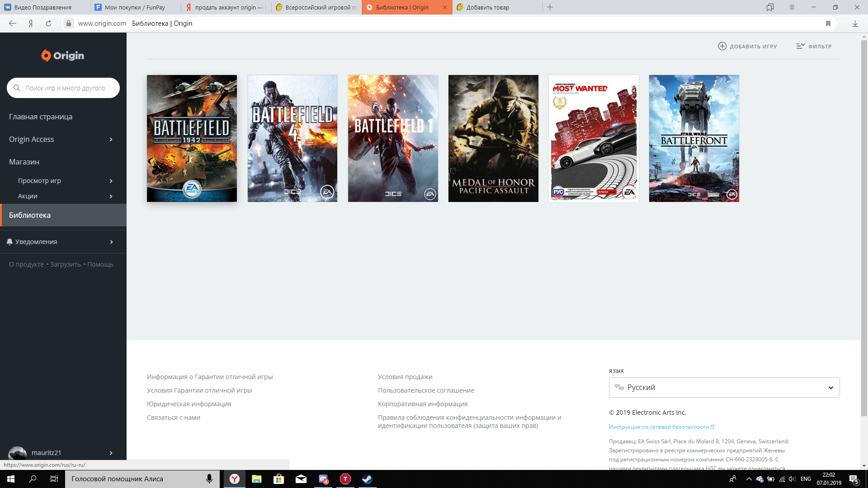Screen dimensions: 868x488
Task: Open browser bookmarks panel icon in title bar
Action: tap(770, 7)
